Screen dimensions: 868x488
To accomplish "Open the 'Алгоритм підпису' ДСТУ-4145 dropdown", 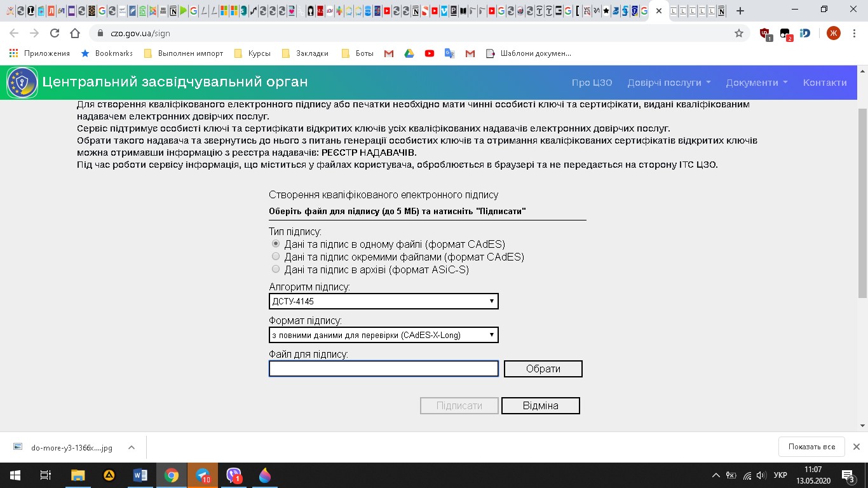I will (x=383, y=301).
